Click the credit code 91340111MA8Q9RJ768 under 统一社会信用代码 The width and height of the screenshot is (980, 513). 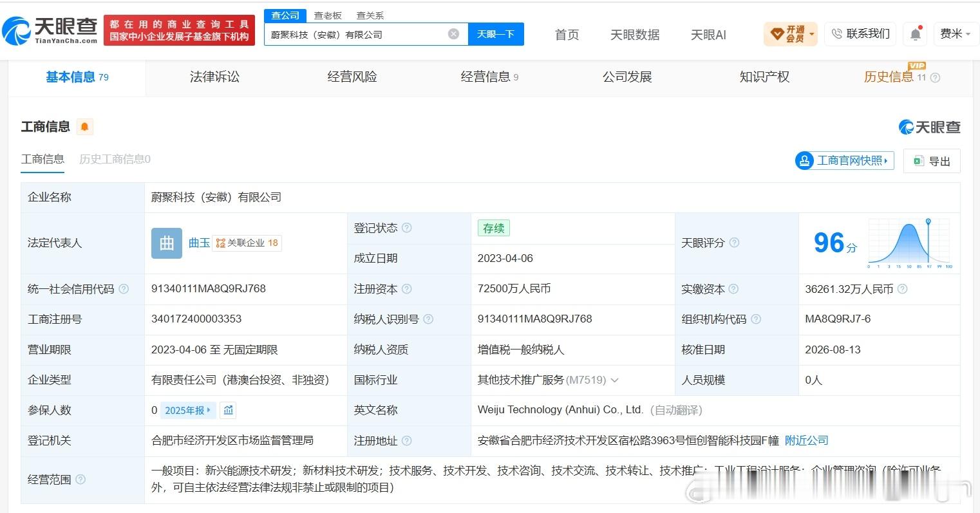(x=209, y=289)
